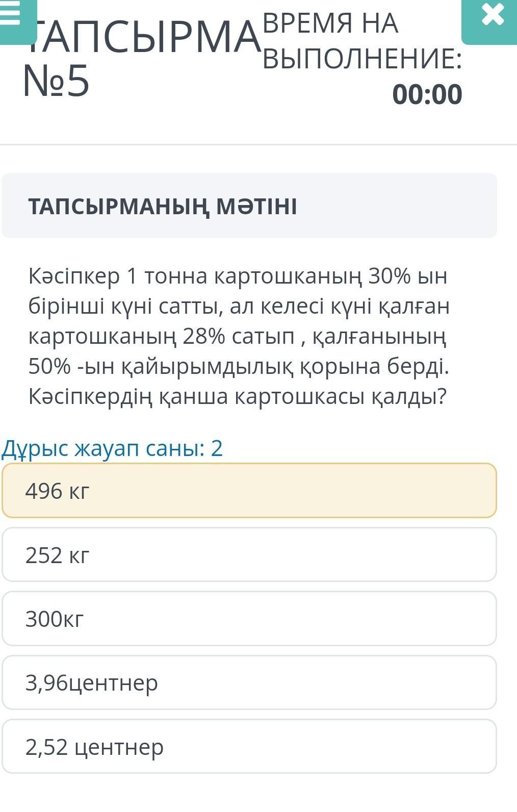Screen dimensions: 517x812
Task: Choose the 252 кг answer option
Action: pyautogui.click(x=249, y=555)
